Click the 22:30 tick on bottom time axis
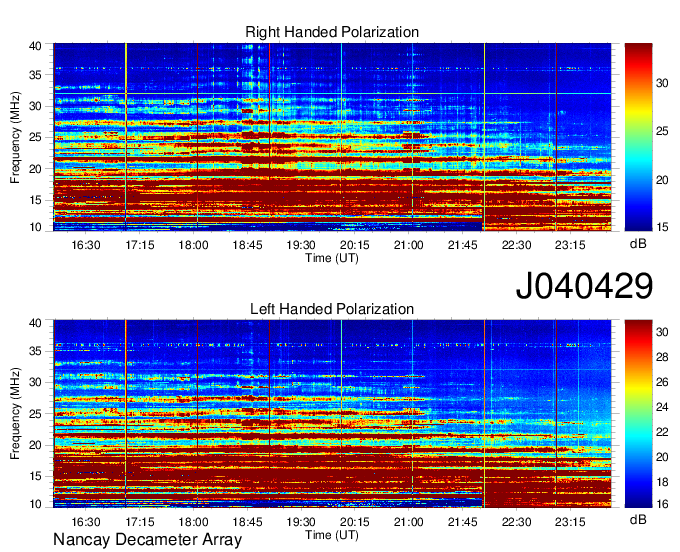The height and width of the screenshot is (552, 680). 517,522
